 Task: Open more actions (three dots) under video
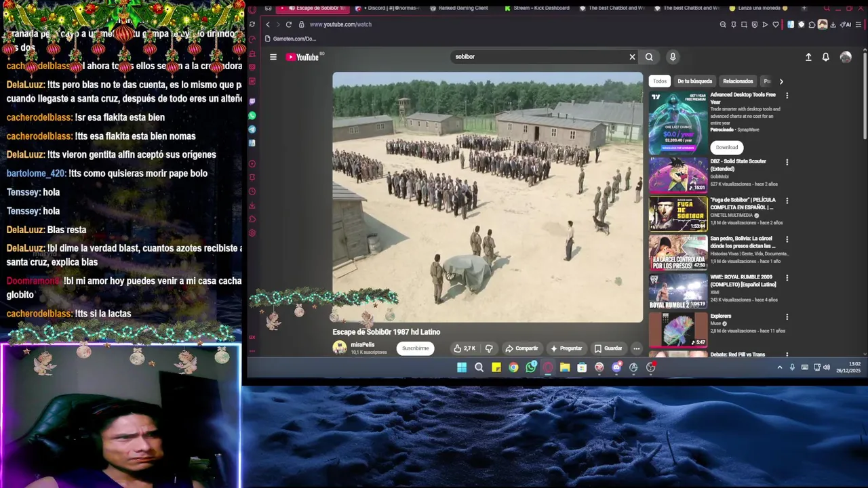click(636, 348)
